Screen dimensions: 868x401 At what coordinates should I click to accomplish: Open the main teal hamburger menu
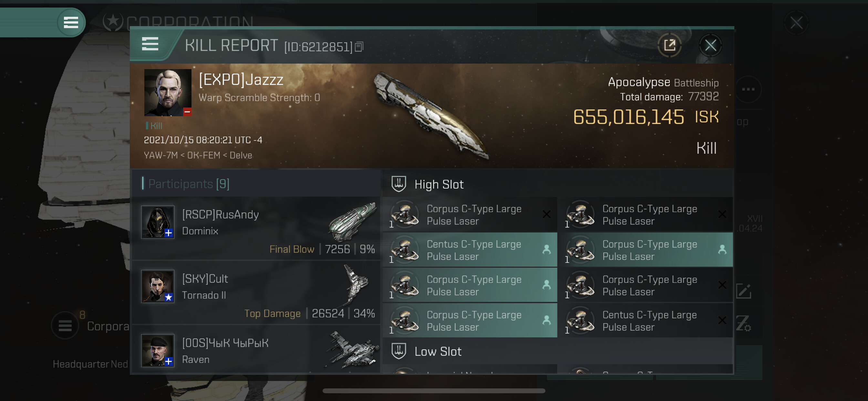[x=71, y=23]
